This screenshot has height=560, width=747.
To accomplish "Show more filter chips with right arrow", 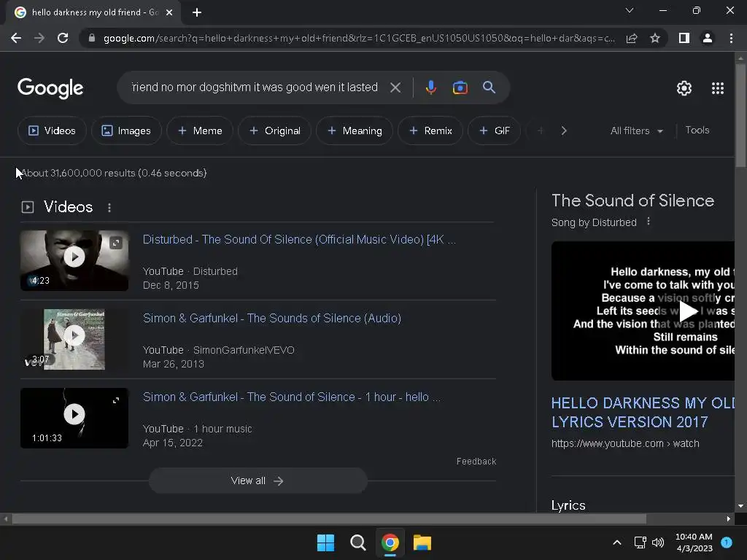I will 564,131.
